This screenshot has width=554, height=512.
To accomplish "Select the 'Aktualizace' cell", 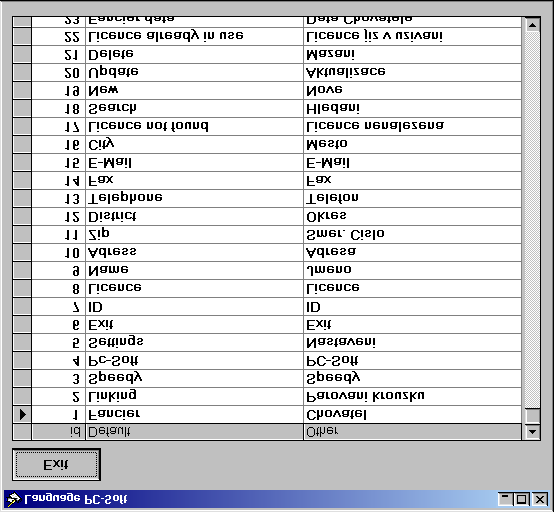I will point(412,72).
